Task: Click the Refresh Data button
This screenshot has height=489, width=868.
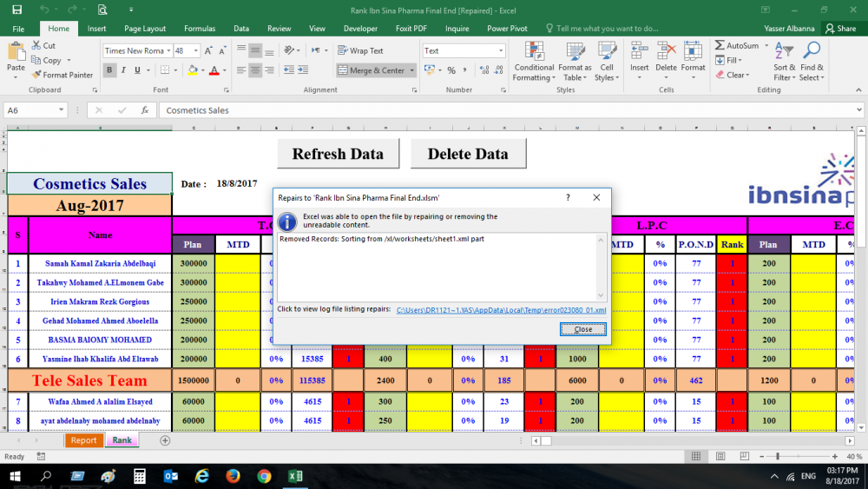Action: (x=338, y=154)
